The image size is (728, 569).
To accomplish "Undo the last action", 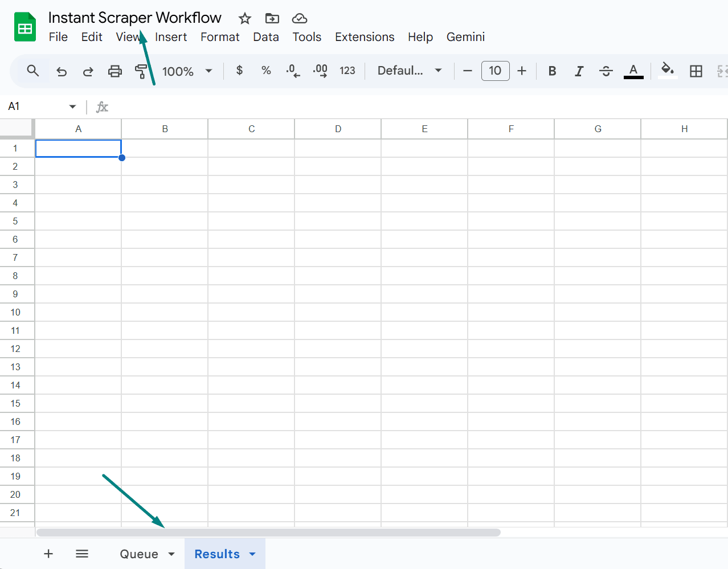I will [62, 71].
